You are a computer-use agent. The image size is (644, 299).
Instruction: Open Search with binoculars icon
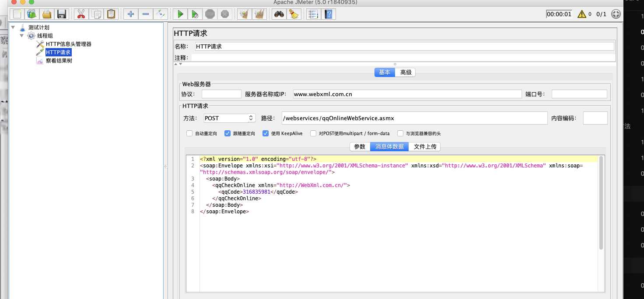tap(279, 14)
